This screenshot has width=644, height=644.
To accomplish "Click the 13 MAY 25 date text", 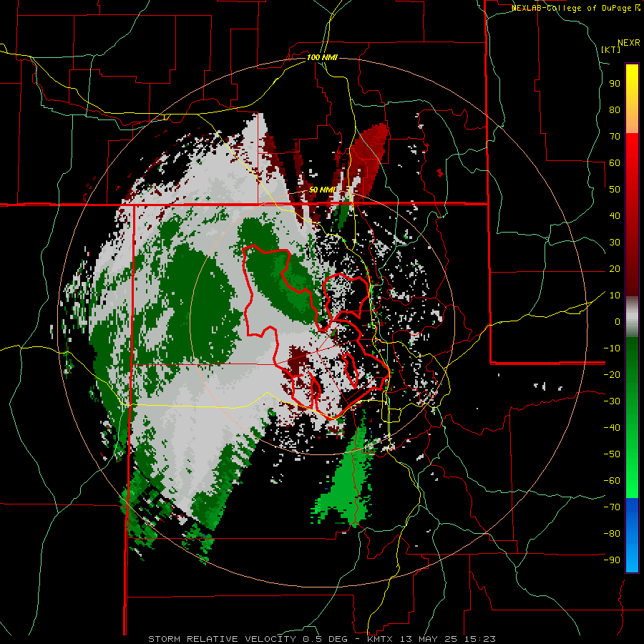I will (x=429, y=639).
